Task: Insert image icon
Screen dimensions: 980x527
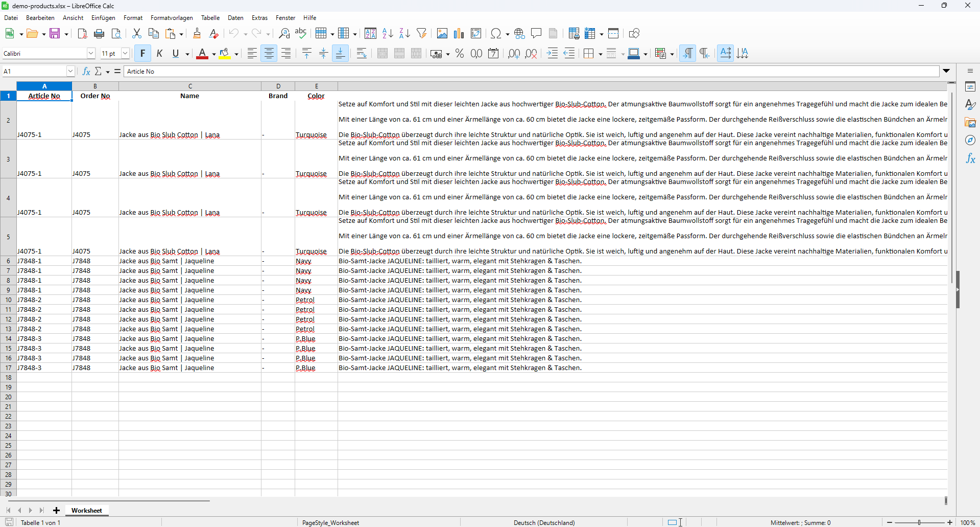Action: tap(442, 34)
